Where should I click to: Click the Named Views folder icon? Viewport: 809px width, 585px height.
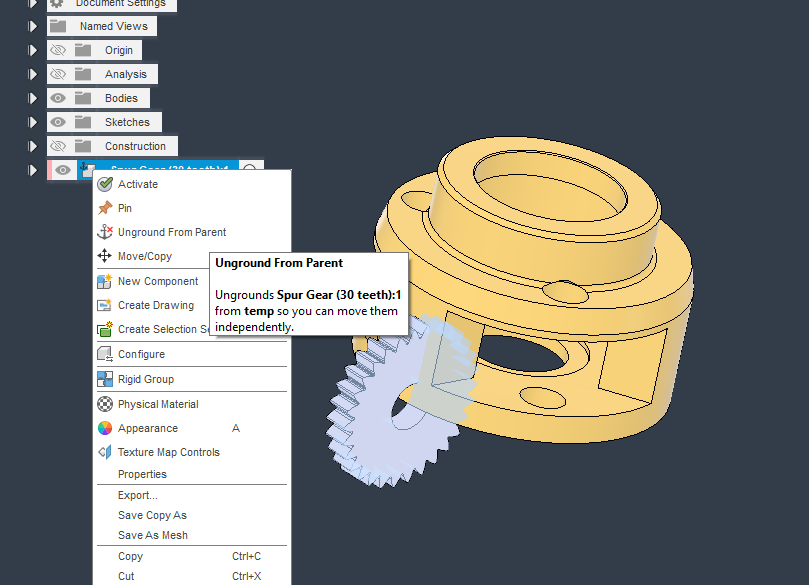[58, 26]
